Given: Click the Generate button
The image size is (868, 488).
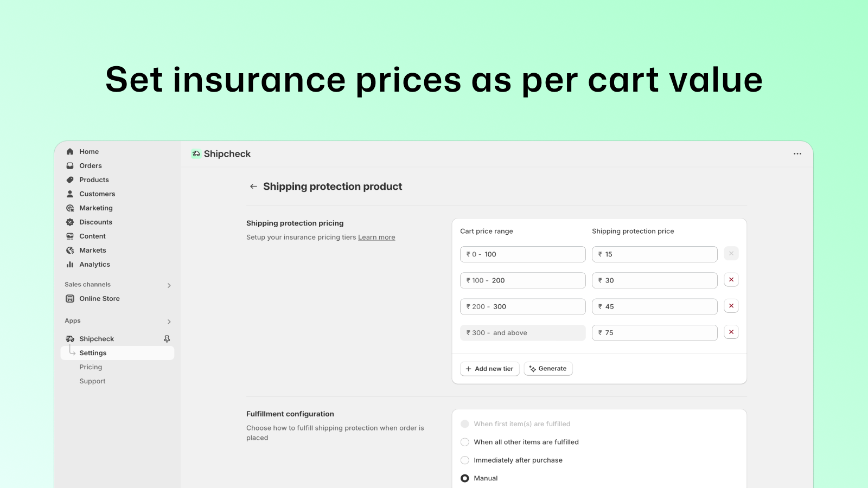Looking at the screenshot, I should 548,369.
